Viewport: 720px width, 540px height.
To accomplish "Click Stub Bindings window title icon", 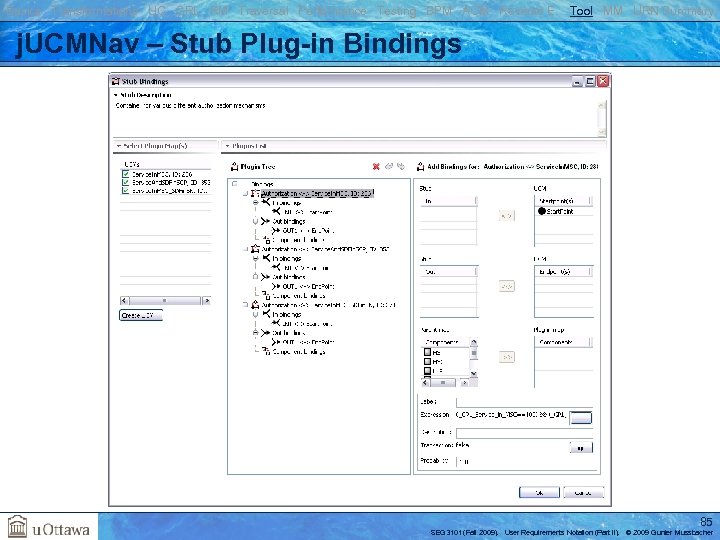I will [116, 81].
